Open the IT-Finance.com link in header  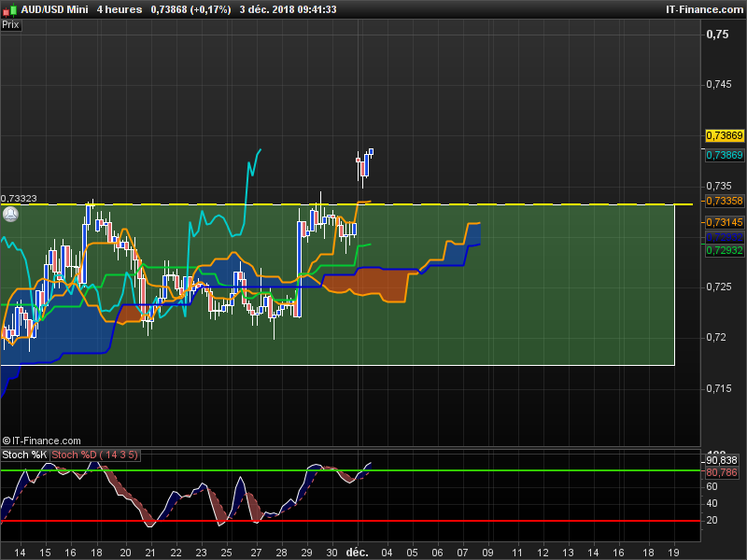(x=704, y=9)
